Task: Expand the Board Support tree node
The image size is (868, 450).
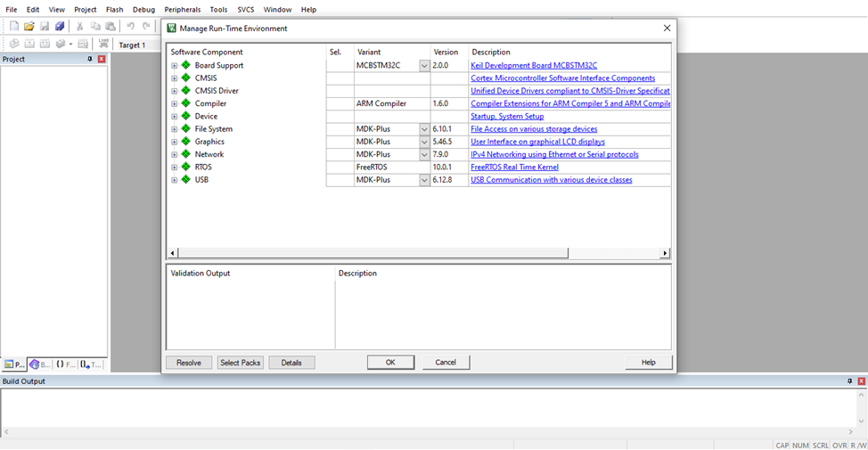Action: point(175,65)
